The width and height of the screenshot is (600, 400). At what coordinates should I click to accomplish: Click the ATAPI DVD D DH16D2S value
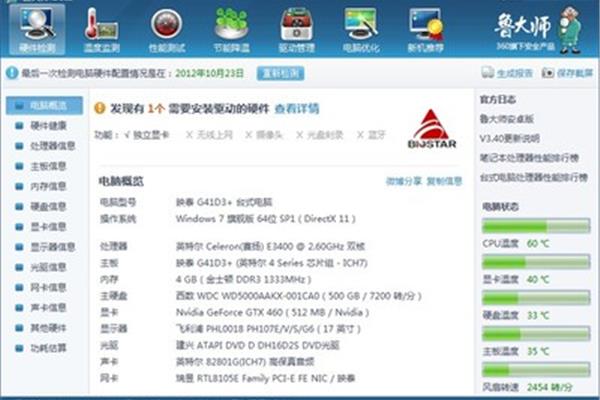(258, 345)
